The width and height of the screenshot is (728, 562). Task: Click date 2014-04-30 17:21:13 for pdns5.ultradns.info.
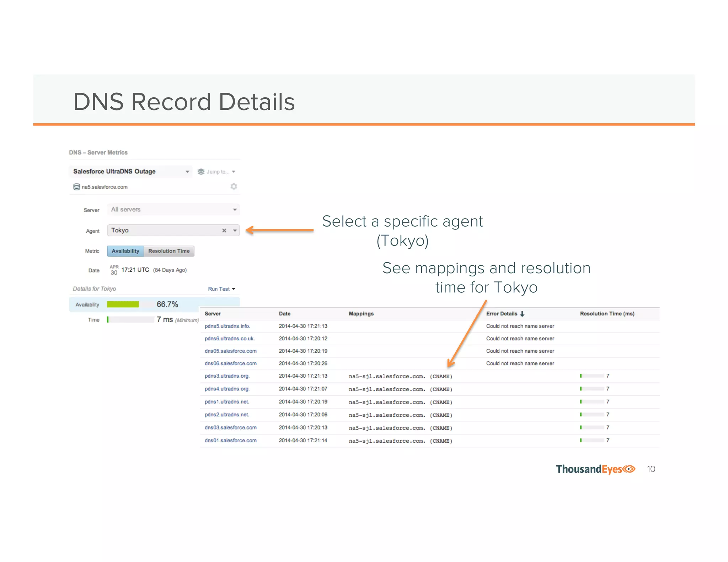pyautogui.click(x=303, y=326)
